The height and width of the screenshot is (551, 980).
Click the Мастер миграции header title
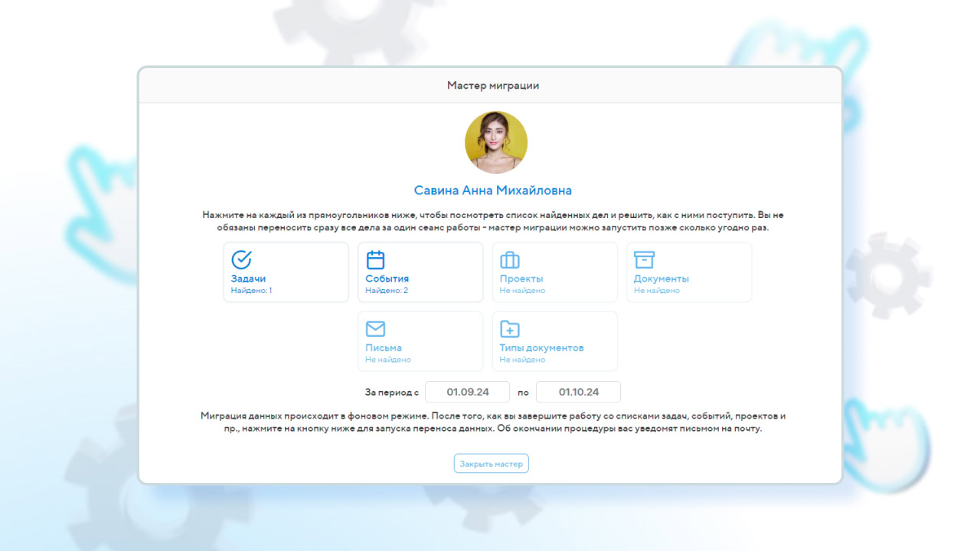pyautogui.click(x=492, y=85)
